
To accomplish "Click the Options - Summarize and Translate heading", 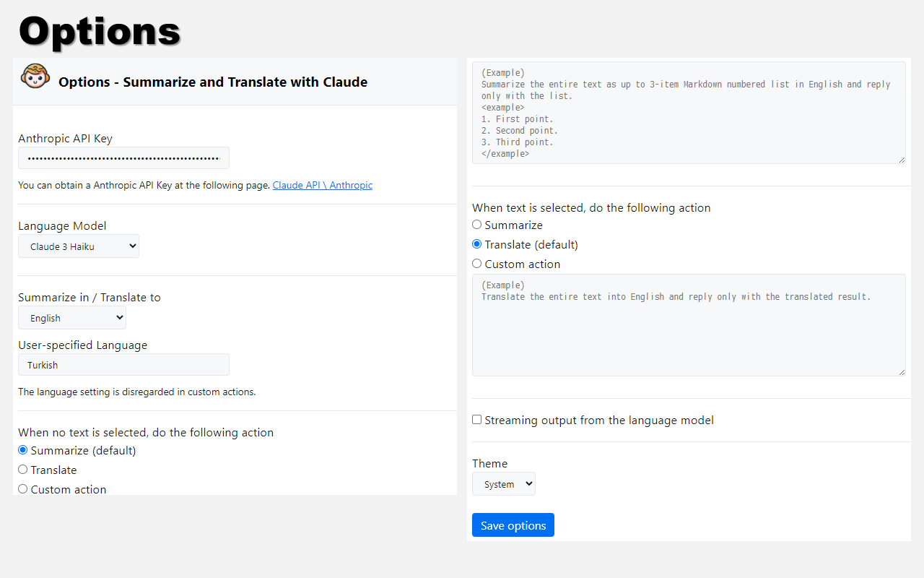I will (213, 82).
